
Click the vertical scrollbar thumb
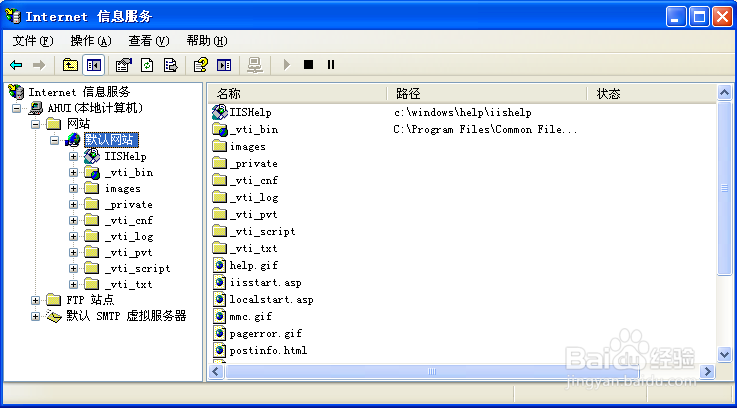pyautogui.click(x=724, y=188)
